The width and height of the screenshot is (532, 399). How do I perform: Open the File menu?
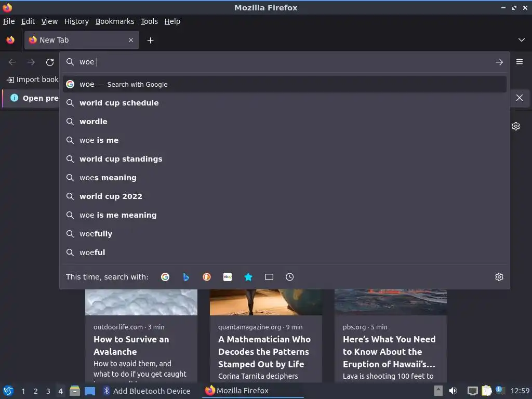click(x=9, y=21)
